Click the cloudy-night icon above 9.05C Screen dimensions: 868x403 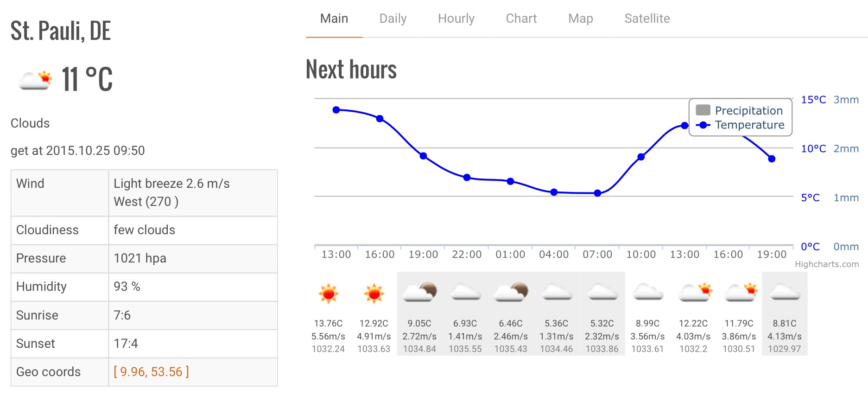(419, 292)
